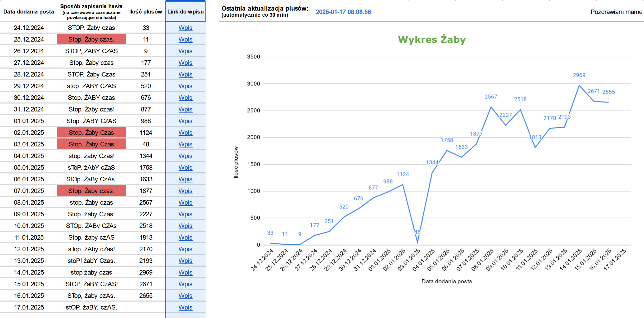The image size is (644, 318).
Task: Follow the Wpis link for 08.01.2025
Action: [x=185, y=203]
